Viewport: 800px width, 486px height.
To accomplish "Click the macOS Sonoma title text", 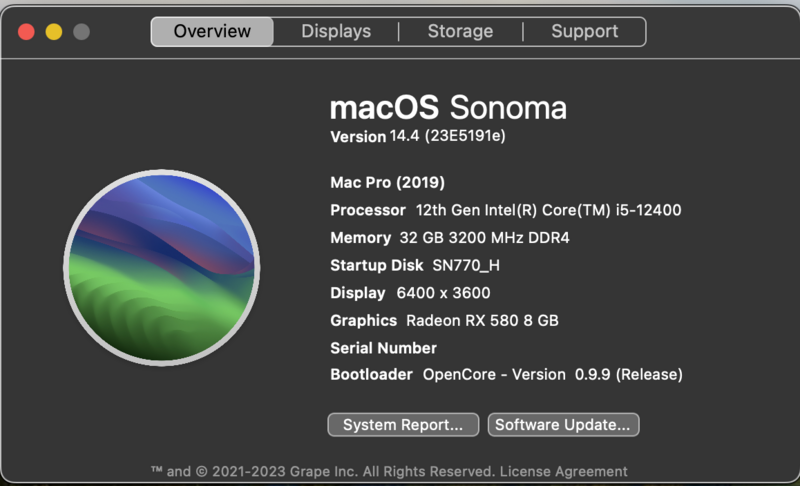I will tap(448, 107).
